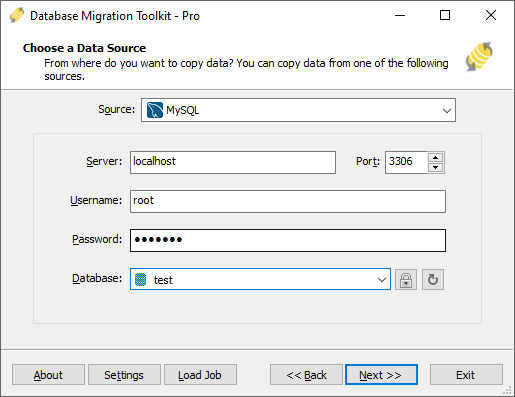Click the Server input field
The width and height of the screenshot is (515, 397).
tap(233, 162)
